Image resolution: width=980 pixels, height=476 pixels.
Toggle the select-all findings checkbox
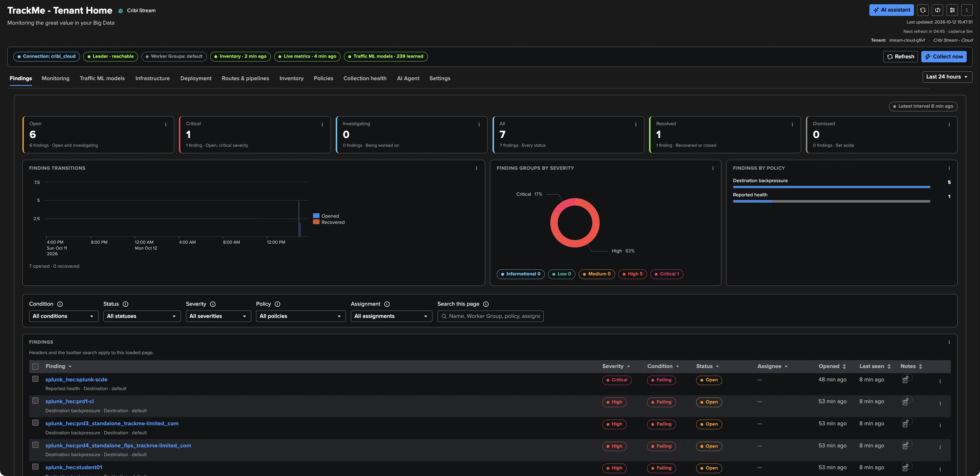point(35,367)
